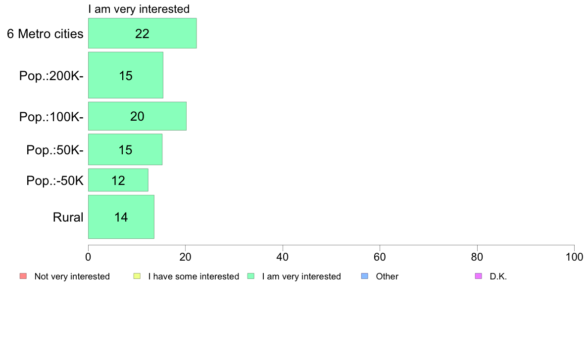Click the red Not very interested swatch

pyautogui.click(x=23, y=276)
